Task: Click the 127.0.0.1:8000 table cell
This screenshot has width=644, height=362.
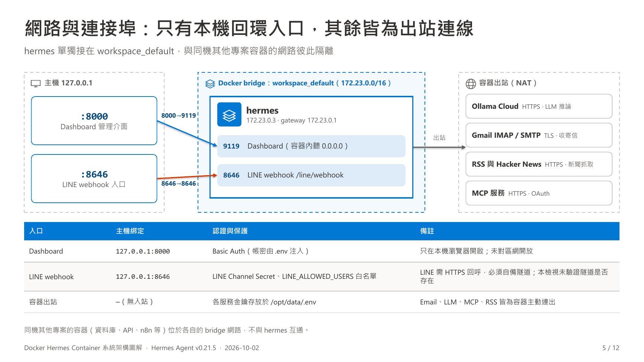Action: coord(143,251)
